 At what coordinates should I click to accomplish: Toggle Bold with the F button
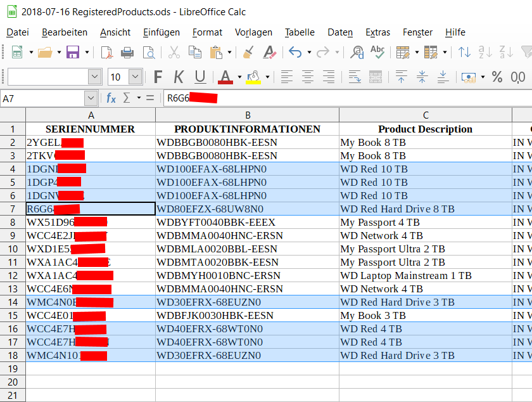click(x=158, y=77)
